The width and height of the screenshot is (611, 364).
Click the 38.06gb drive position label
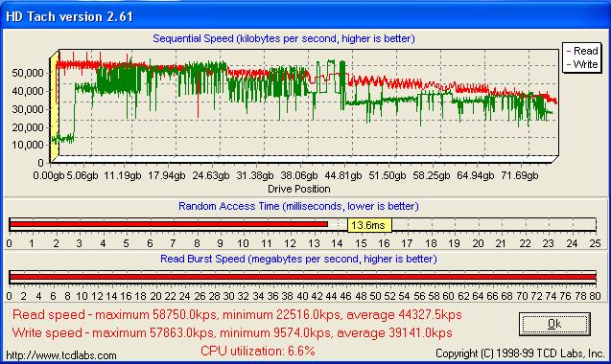pos(299,175)
